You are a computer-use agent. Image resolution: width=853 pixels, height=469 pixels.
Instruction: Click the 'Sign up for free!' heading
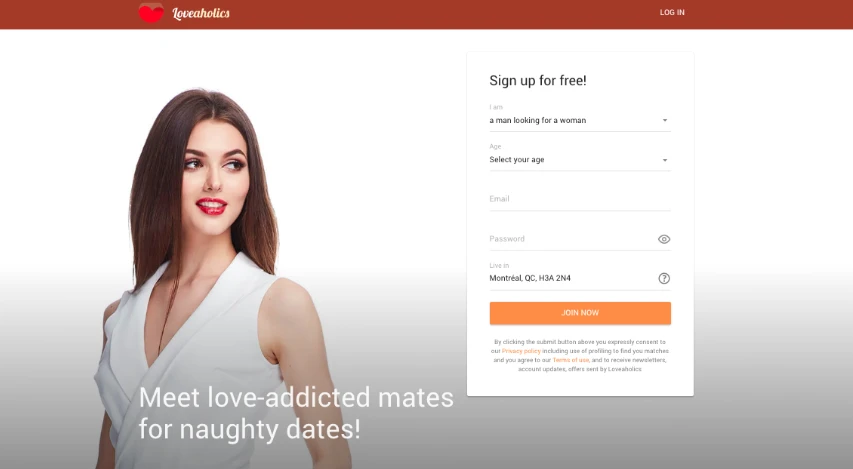pos(537,81)
